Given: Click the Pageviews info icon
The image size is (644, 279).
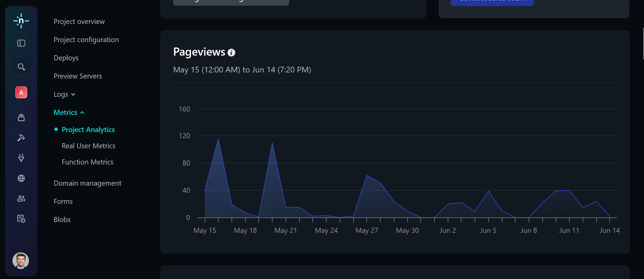Looking at the screenshot, I should pyautogui.click(x=231, y=53).
